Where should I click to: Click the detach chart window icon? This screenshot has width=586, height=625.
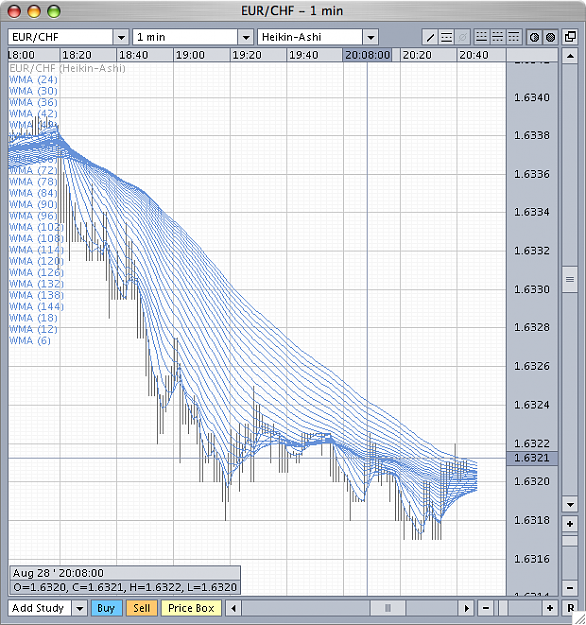pyautogui.click(x=570, y=37)
